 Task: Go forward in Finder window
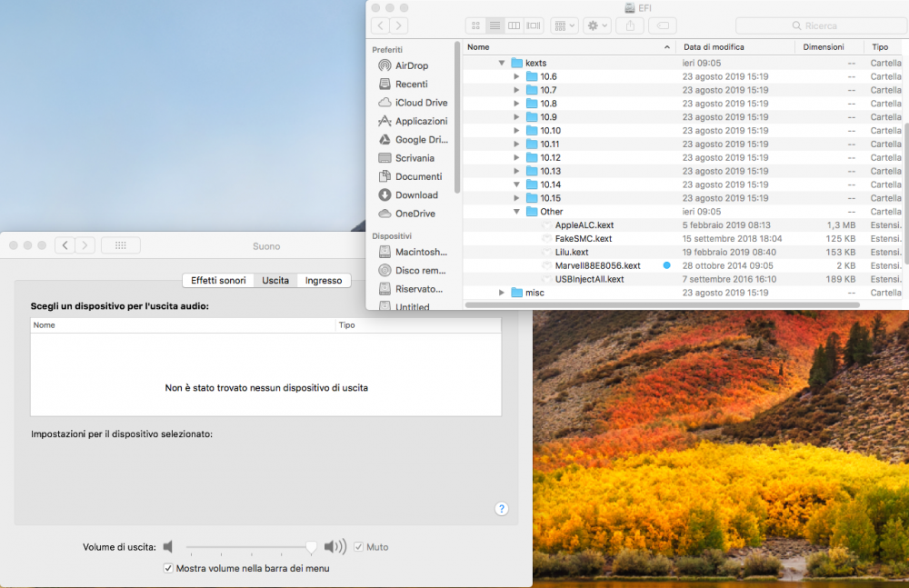[x=399, y=25]
